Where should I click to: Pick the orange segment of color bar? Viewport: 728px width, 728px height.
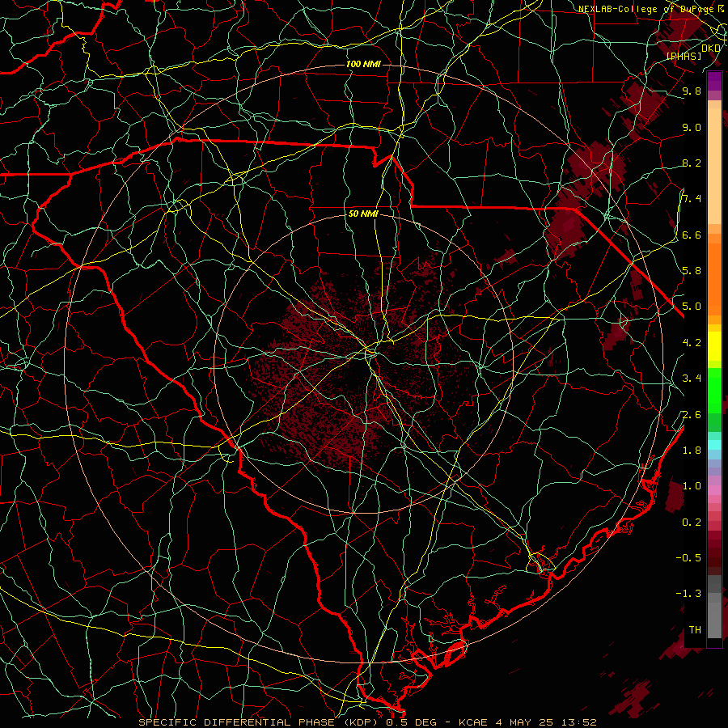point(714,278)
